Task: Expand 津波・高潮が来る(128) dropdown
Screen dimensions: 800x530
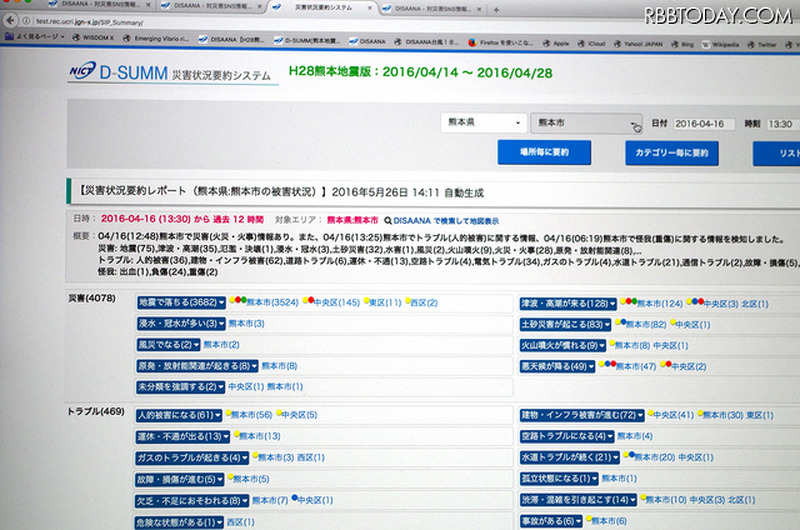Action: click(x=569, y=303)
